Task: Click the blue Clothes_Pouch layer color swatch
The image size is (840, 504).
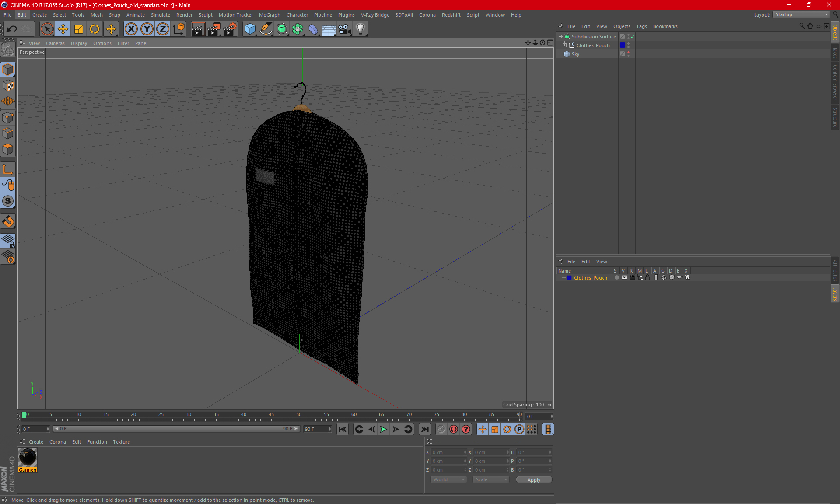Action: tap(569, 278)
